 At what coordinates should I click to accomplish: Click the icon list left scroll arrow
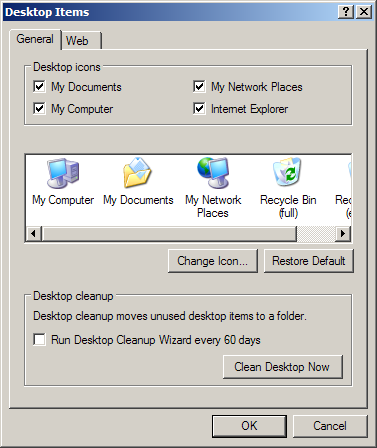[34, 233]
